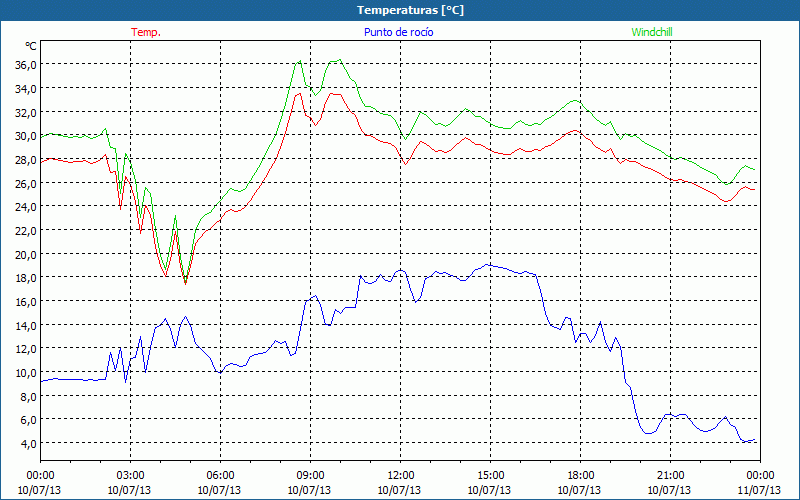Screen dimensions: 800x500
Task: Click the 12:00 time axis label
Action: point(401,475)
